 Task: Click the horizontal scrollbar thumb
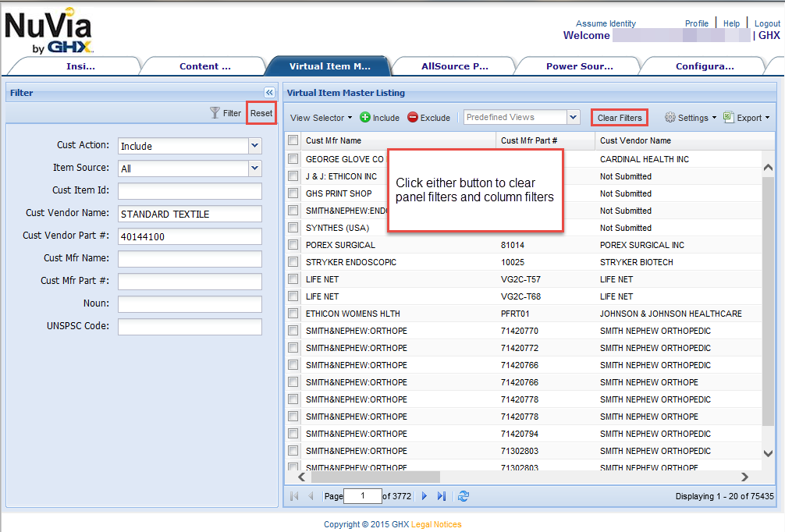tap(375, 477)
